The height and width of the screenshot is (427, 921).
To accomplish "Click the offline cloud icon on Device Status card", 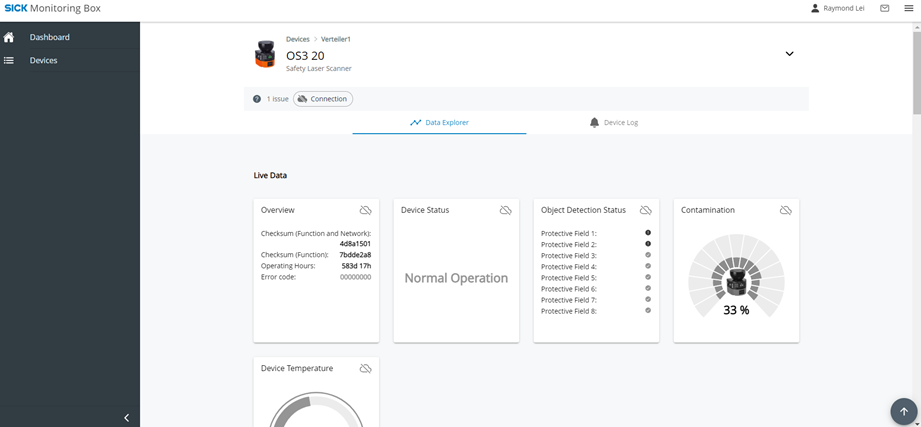I will [x=505, y=210].
